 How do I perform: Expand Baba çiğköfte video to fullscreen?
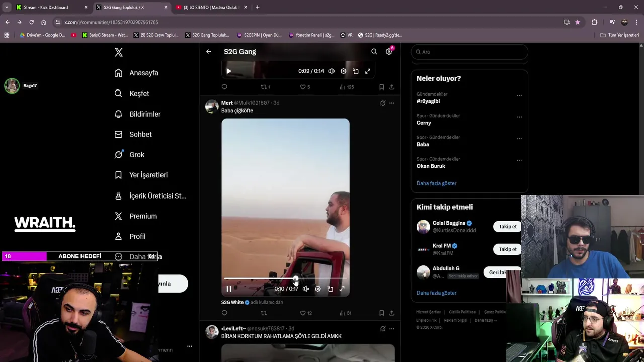[x=342, y=289]
